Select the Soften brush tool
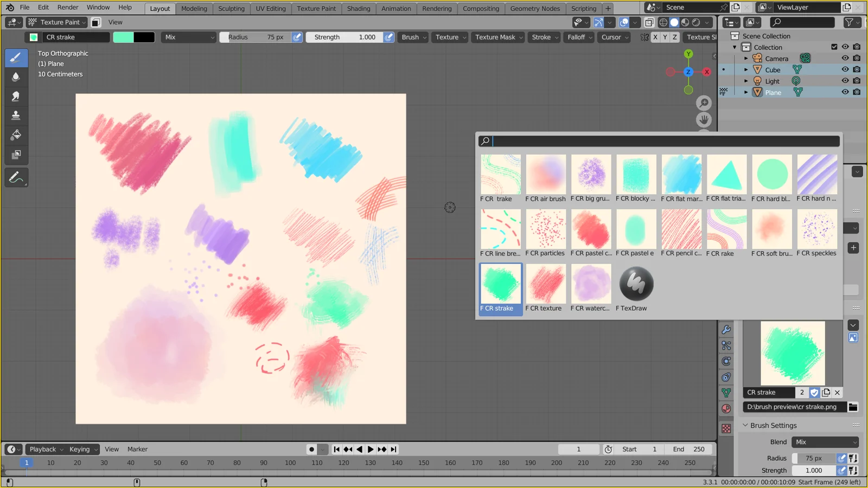Screen dimensions: 868x488 click(16, 76)
